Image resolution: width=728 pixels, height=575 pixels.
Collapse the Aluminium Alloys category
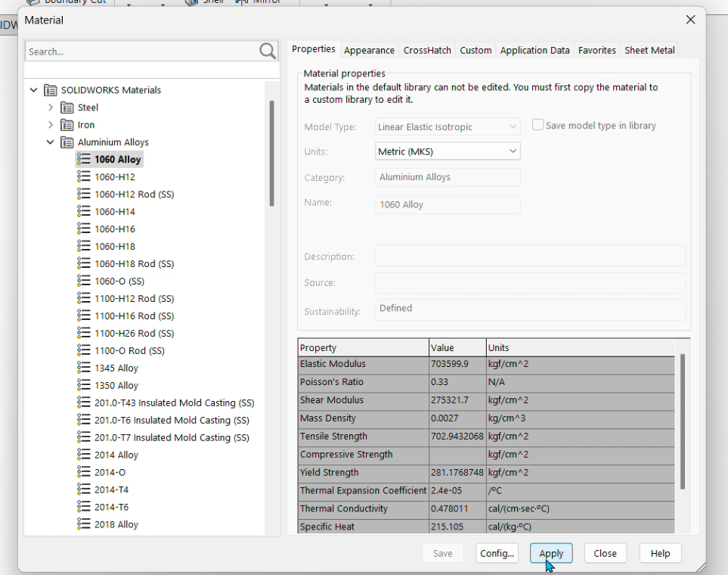point(50,141)
